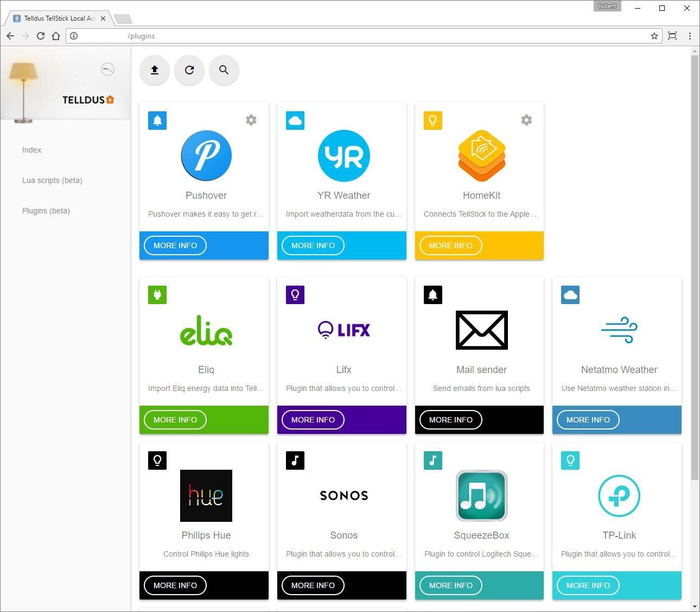This screenshot has width=700, height=612.
Task: Click the Pushover logo
Action: [206, 156]
